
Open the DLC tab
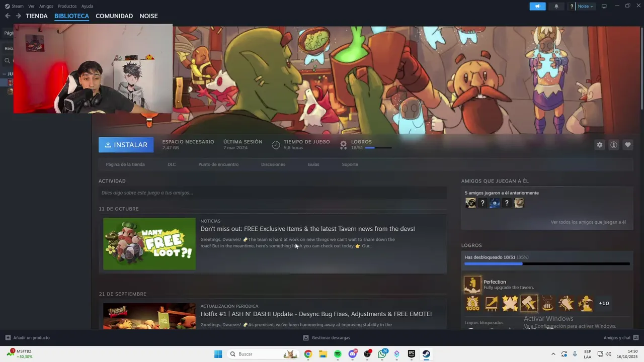(x=172, y=164)
